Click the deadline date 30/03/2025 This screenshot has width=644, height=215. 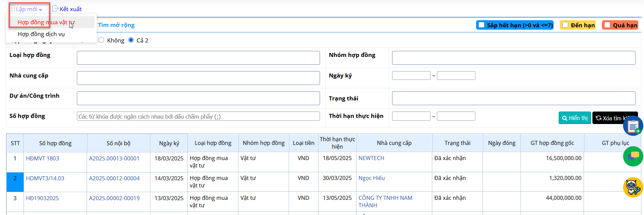point(337,178)
